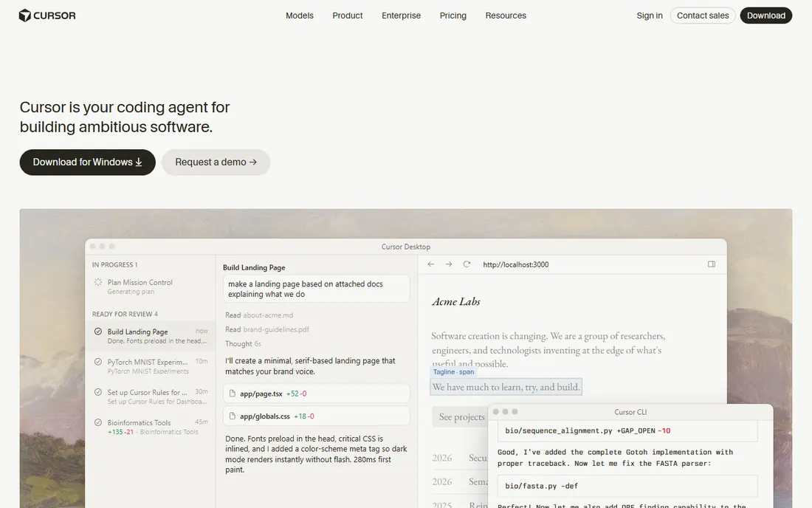Viewport: 812px width, 508px height.
Task: Click the Tagline span label
Action: (x=453, y=372)
